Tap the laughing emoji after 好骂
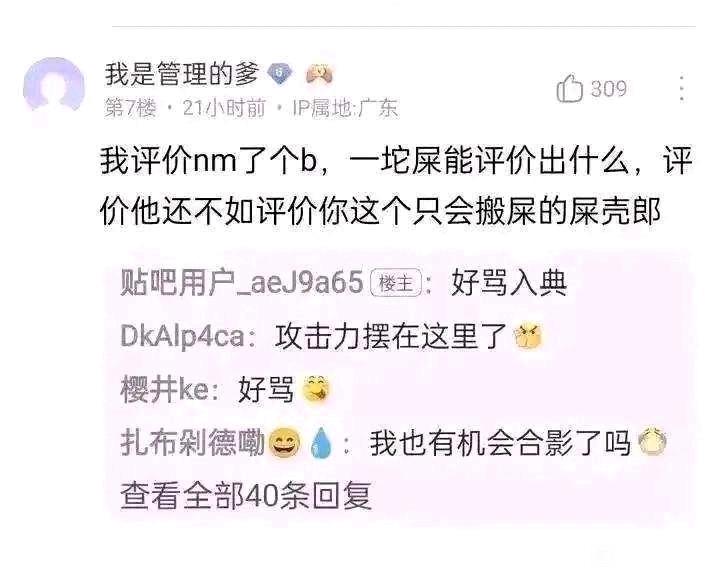The image size is (720, 575). point(316,390)
